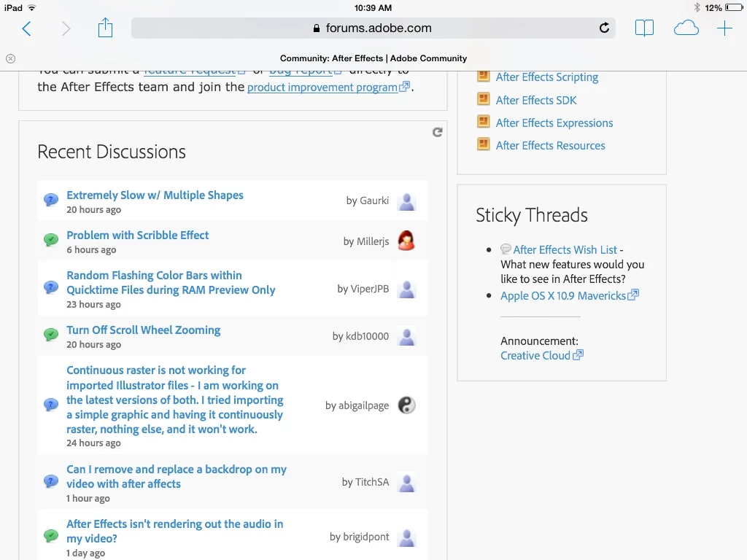
Task: Click the '1 hour ago' timestamp
Action: tap(88, 499)
